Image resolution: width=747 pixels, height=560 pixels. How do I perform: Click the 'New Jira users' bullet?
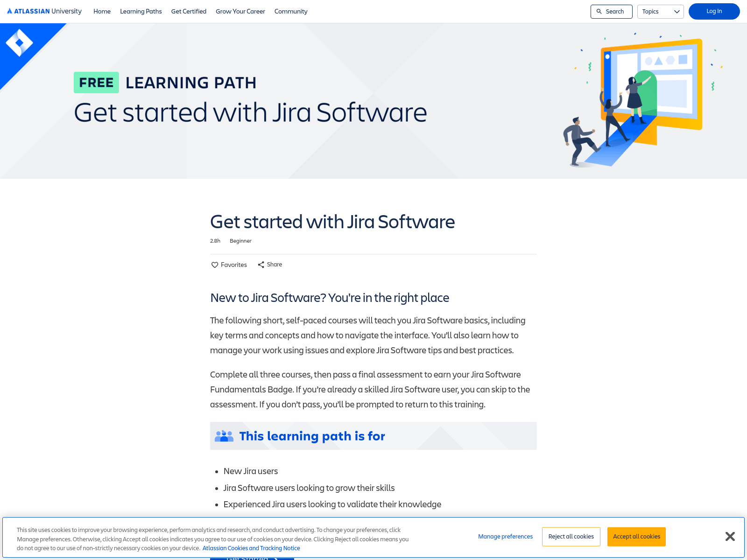click(251, 471)
